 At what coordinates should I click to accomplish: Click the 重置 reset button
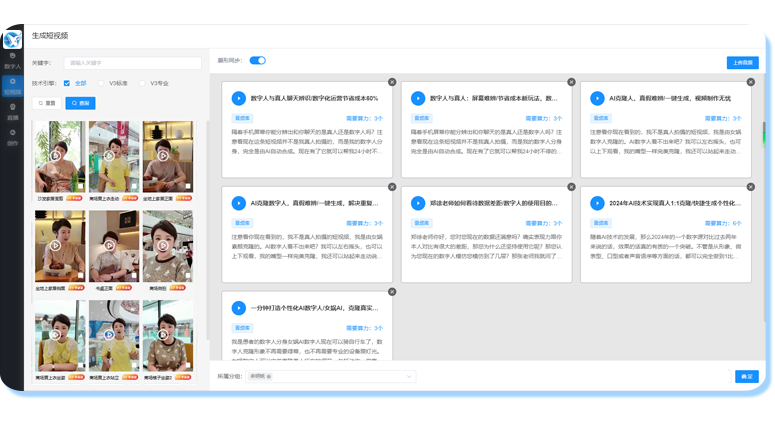(x=46, y=102)
